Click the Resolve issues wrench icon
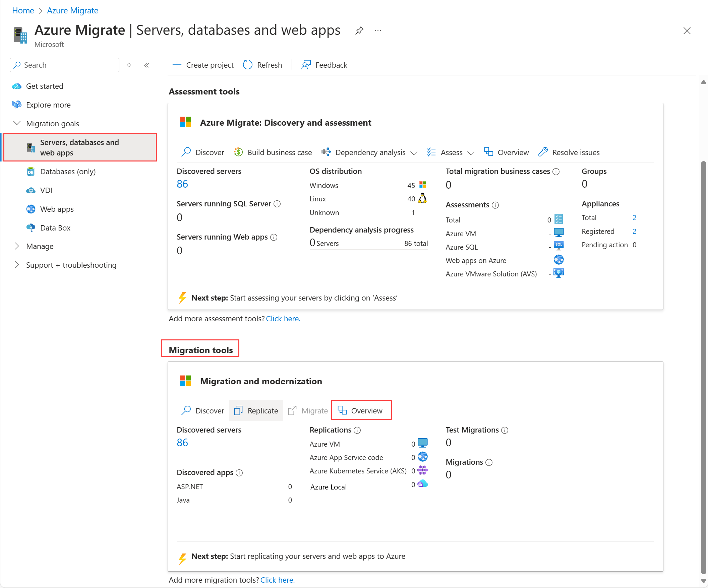The image size is (708, 588). 543,152
